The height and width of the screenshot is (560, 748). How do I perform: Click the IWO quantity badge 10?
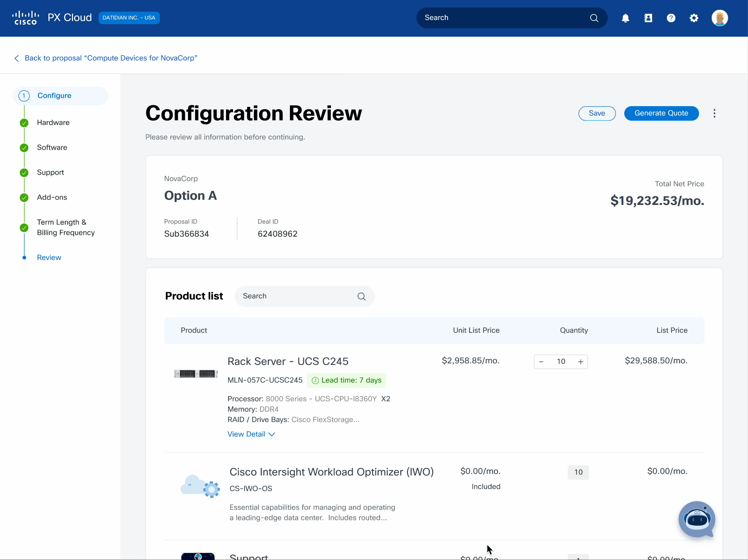pyautogui.click(x=578, y=472)
